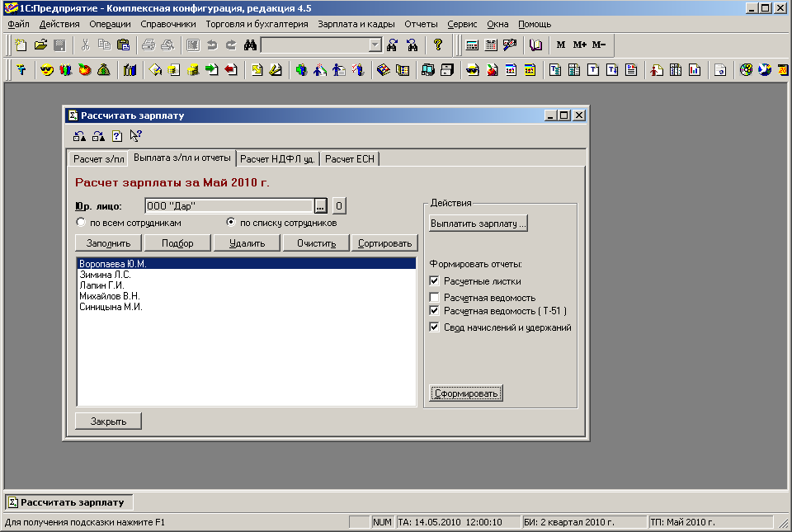
Task: Click the Юр. лицо field 'ООО "Дар"'
Action: pyautogui.click(x=229, y=206)
